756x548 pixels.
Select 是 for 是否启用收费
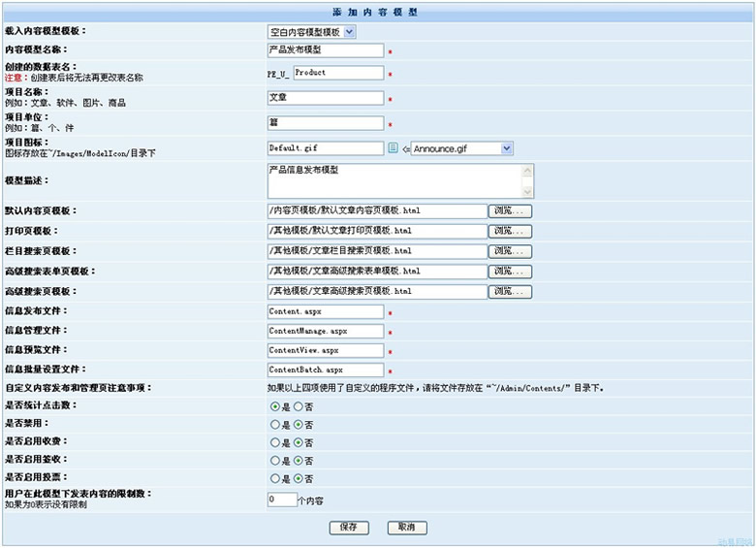(275, 442)
